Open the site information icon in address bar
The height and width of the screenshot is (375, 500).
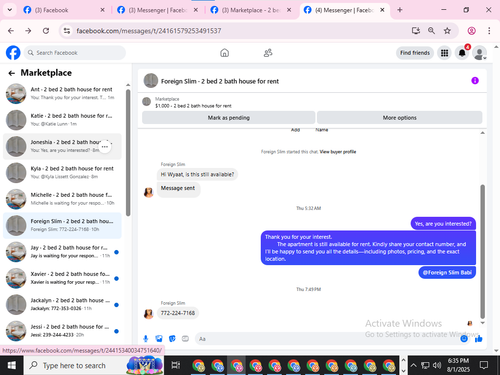67,31
